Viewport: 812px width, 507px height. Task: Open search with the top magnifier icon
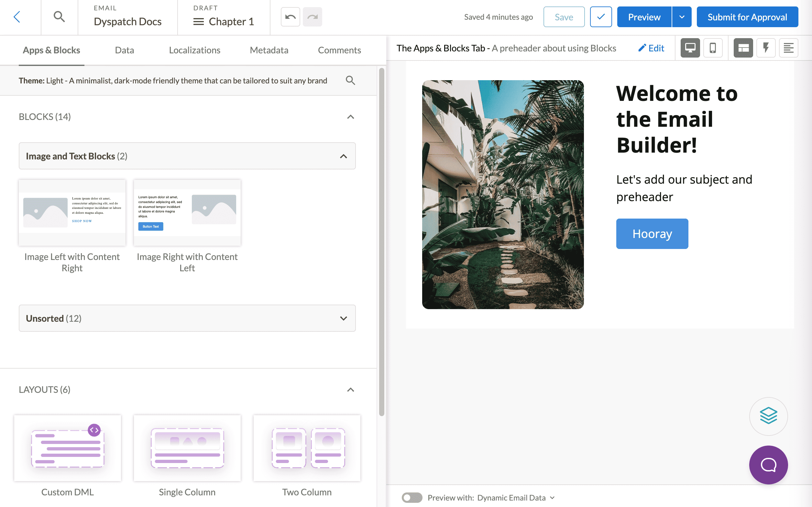pos(60,16)
